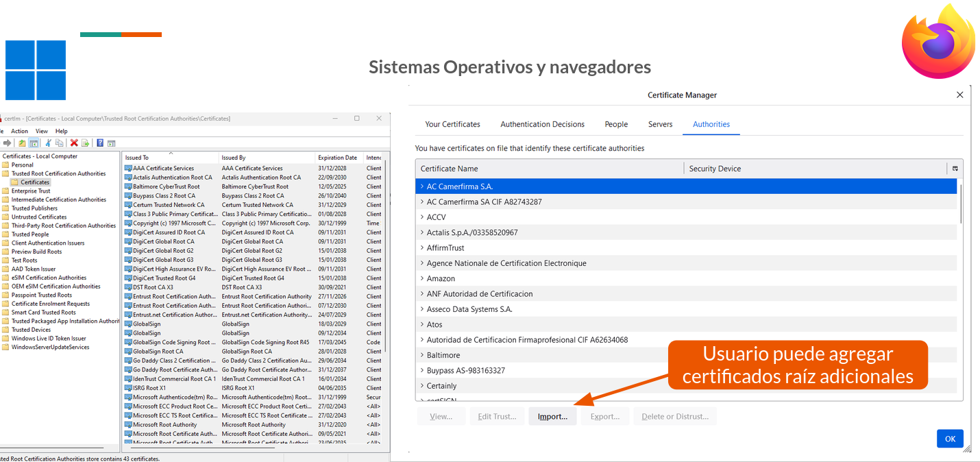Image resolution: width=980 pixels, height=462 pixels.
Task: Expand the Baltimore authority chevron
Action: tap(422, 355)
